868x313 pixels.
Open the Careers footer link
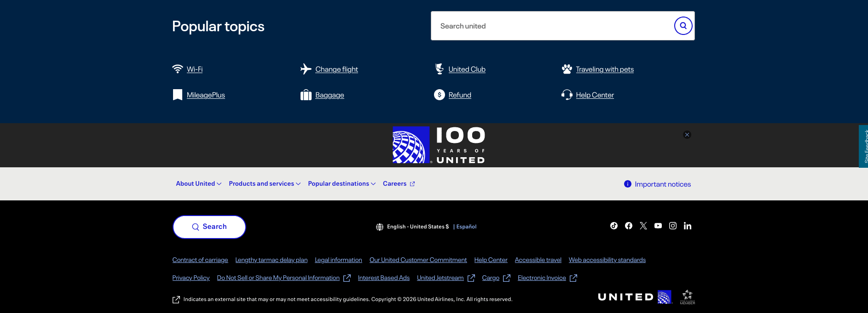(x=399, y=184)
